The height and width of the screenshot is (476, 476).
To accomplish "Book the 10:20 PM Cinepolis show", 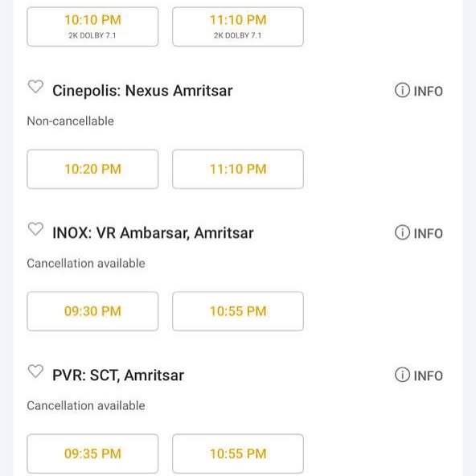I will (92, 169).
